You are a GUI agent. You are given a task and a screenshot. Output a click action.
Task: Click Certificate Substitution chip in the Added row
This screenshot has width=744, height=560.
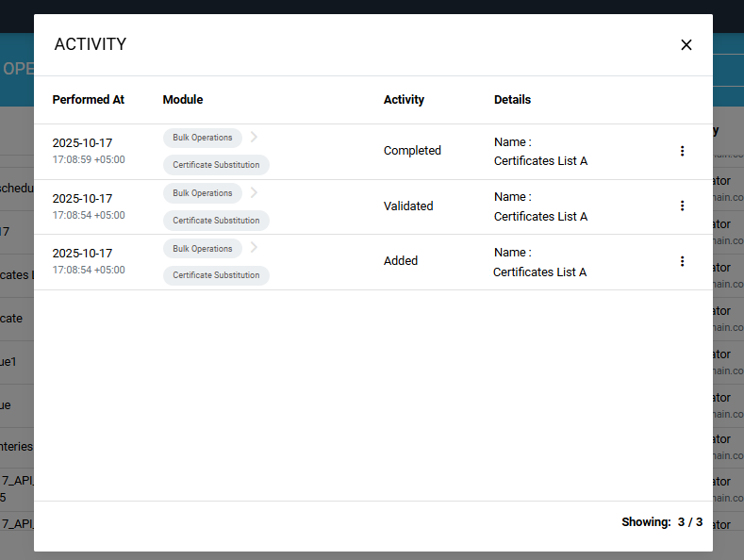216,275
